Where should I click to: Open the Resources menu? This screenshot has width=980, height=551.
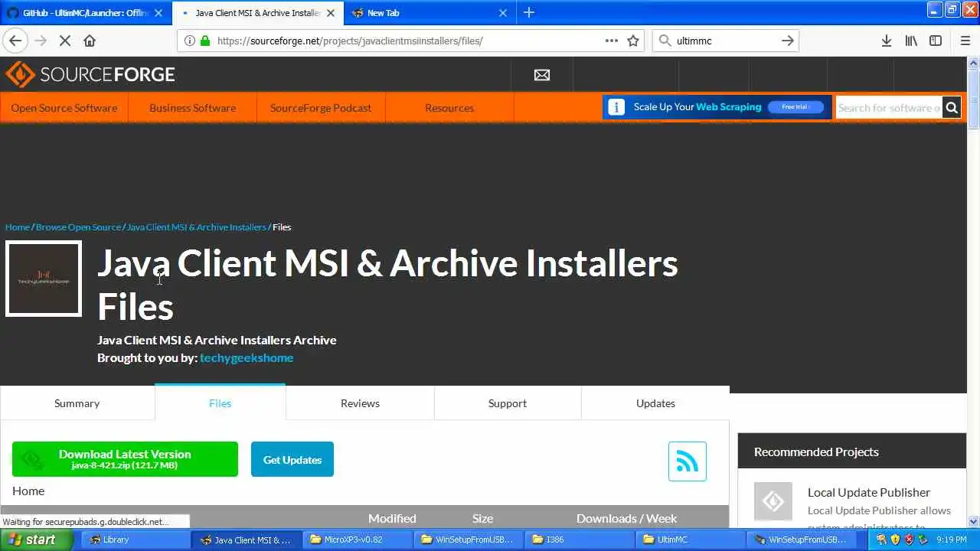click(449, 108)
